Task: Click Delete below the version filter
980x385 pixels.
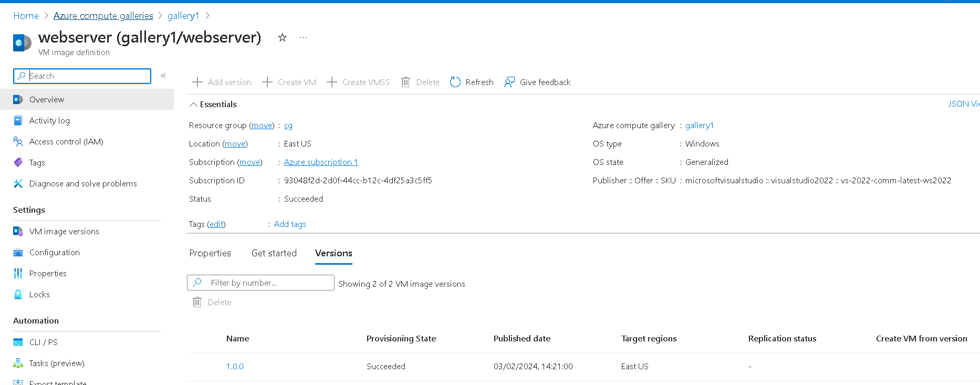Action: click(212, 302)
